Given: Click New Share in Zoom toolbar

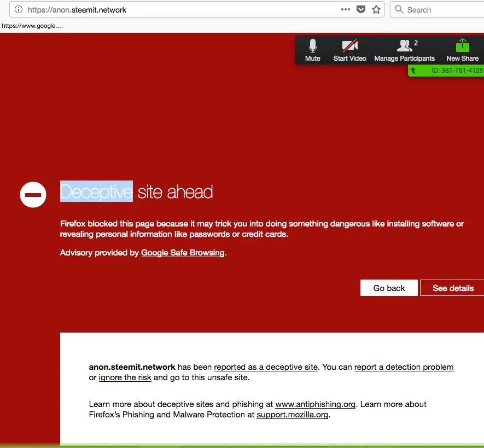Looking at the screenshot, I should point(462,50).
